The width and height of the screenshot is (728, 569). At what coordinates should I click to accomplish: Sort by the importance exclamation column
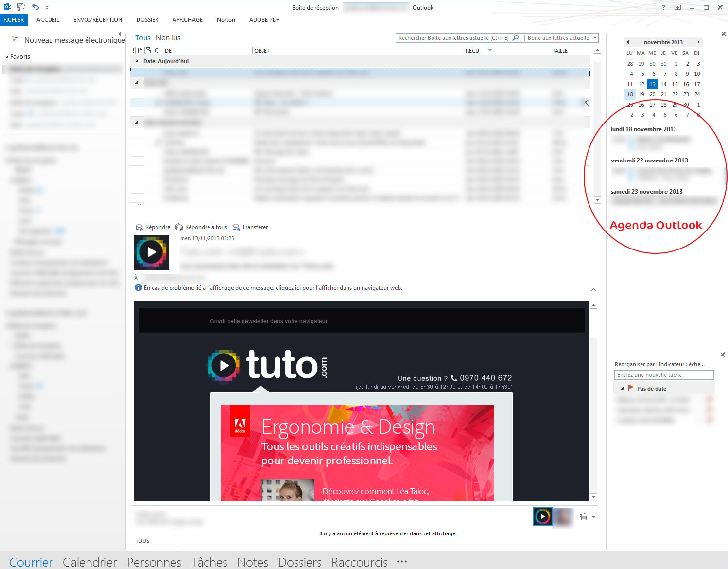click(133, 51)
